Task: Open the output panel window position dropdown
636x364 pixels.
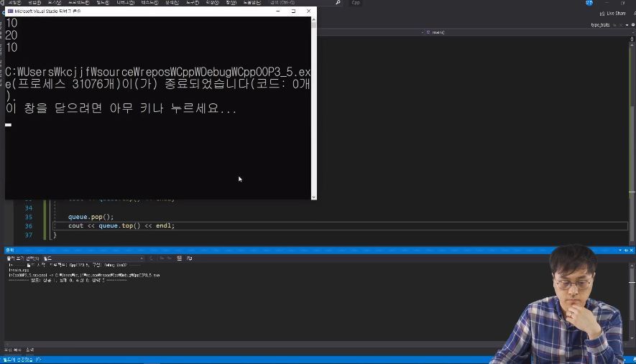Action: pos(620,250)
